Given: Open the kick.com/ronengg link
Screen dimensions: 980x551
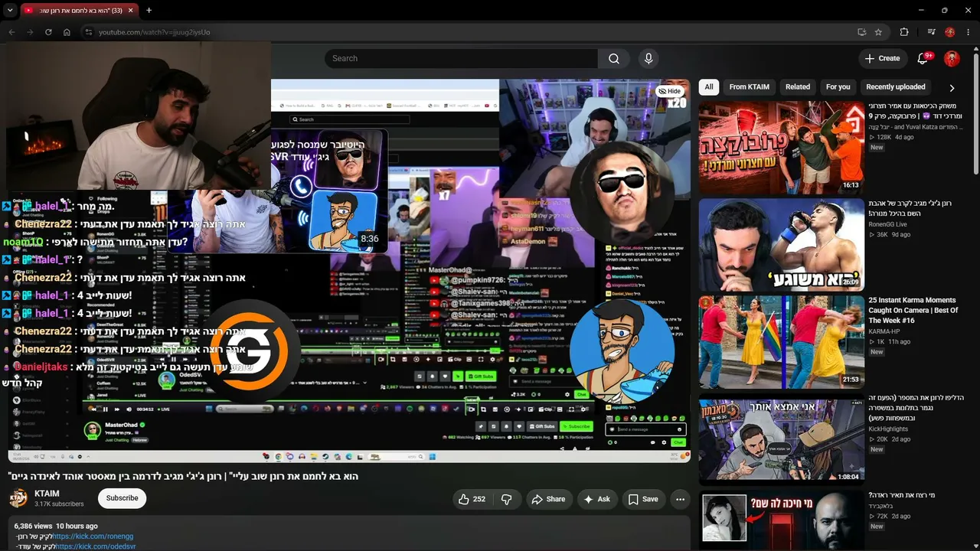Looking at the screenshot, I should click(x=93, y=537).
